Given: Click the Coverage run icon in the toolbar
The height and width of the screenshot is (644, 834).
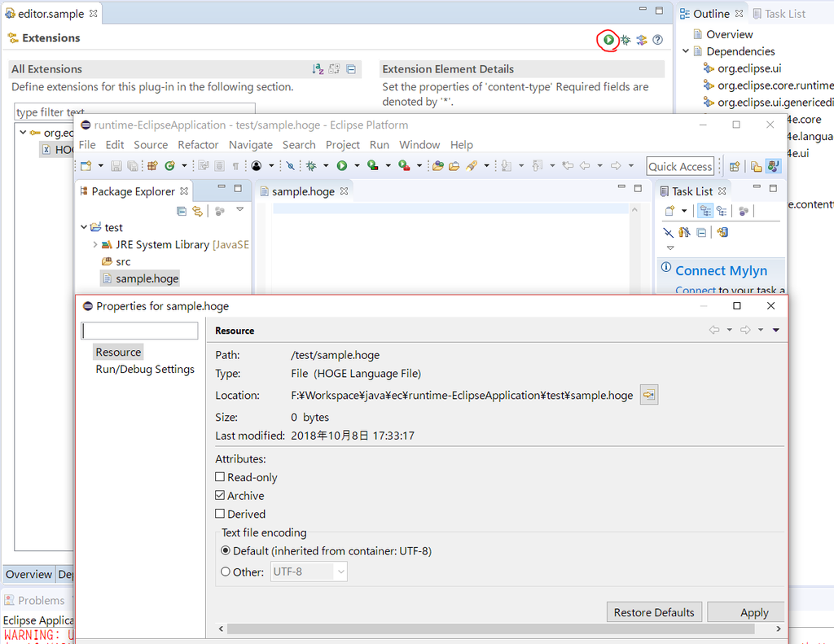Looking at the screenshot, I should click(x=373, y=166).
